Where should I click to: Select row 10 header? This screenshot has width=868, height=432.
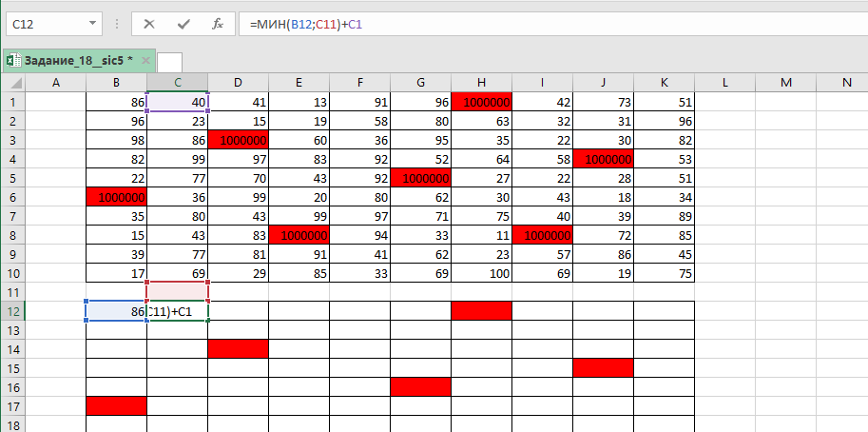[x=13, y=273]
